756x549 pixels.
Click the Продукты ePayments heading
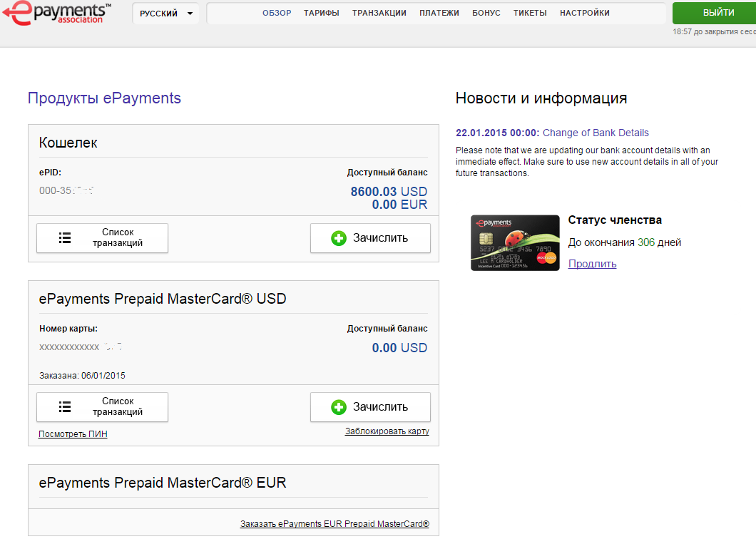pyautogui.click(x=104, y=98)
